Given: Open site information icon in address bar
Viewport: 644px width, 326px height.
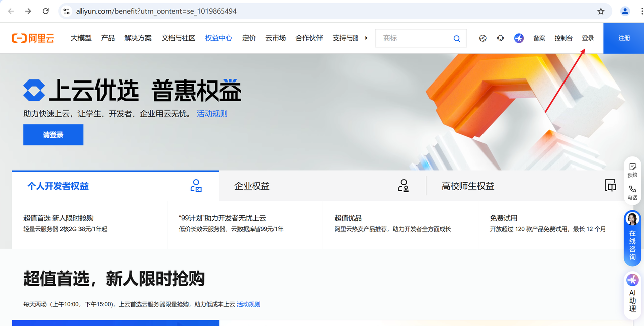Looking at the screenshot, I should point(67,11).
